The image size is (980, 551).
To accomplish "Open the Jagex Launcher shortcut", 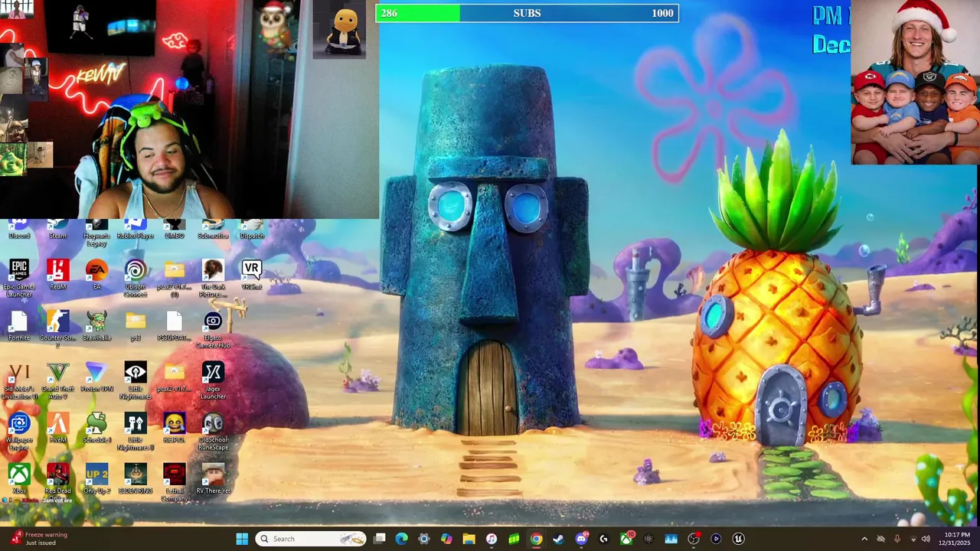I will coord(213,381).
